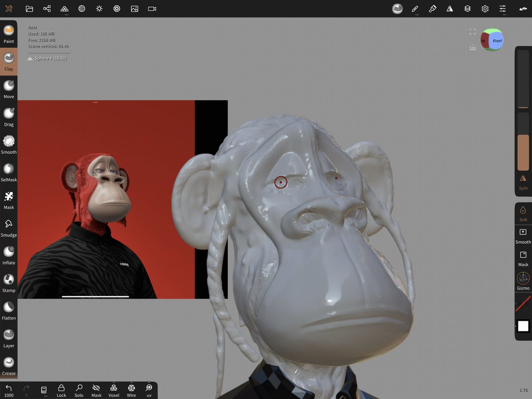
Task: Toggle the Sub subtract mode
Action: [523, 213]
